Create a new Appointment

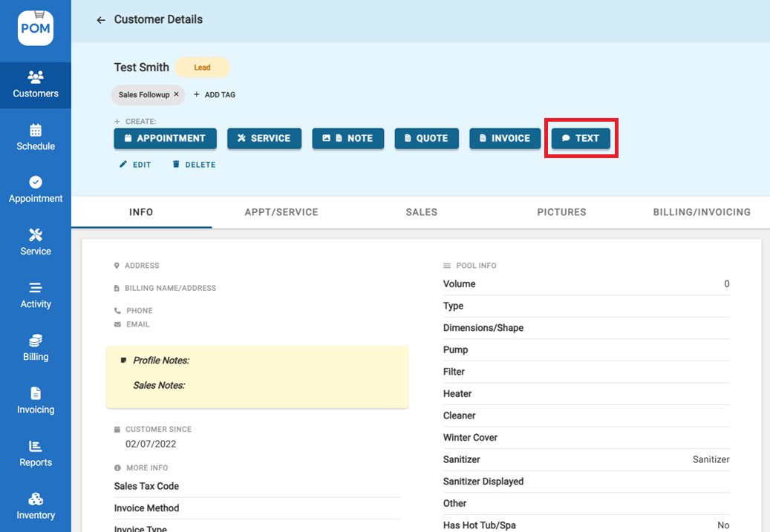pyautogui.click(x=165, y=138)
